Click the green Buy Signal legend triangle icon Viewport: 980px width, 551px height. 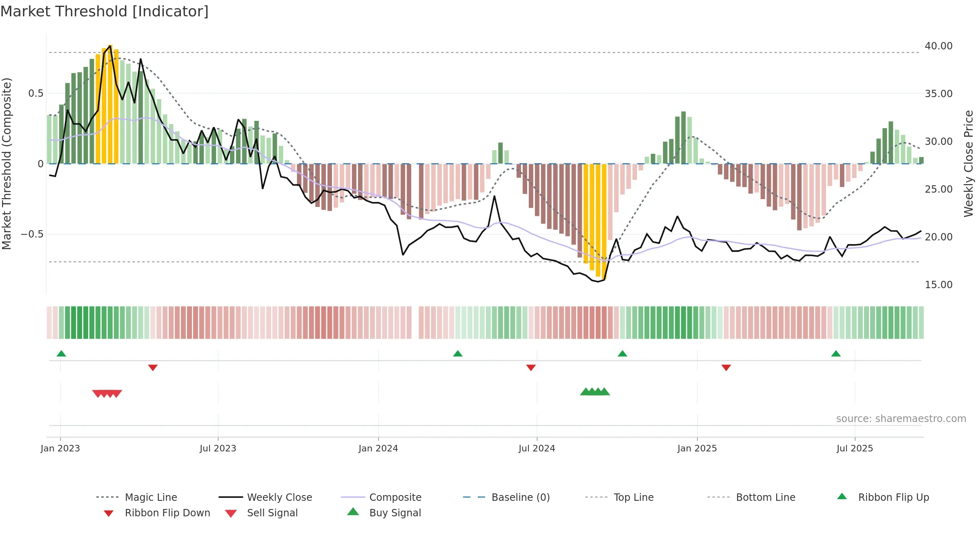click(x=353, y=511)
